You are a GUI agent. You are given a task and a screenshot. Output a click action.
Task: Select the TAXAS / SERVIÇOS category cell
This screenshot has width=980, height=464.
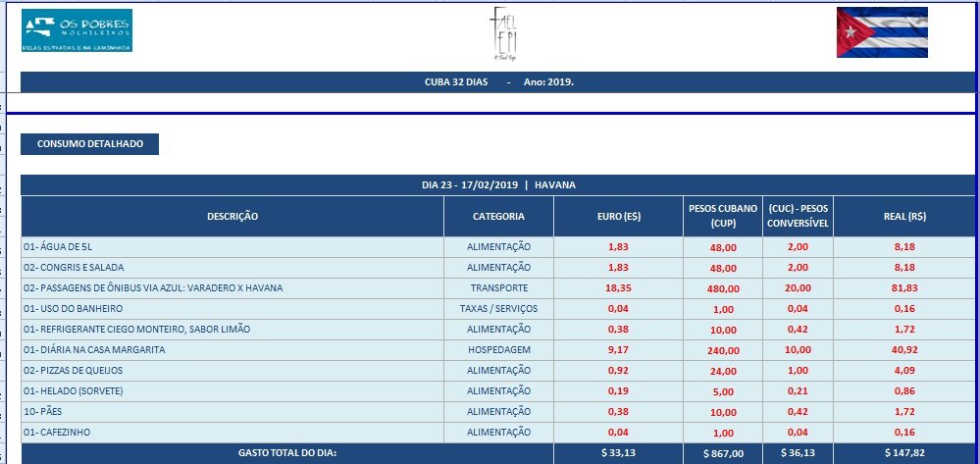[x=498, y=309]
